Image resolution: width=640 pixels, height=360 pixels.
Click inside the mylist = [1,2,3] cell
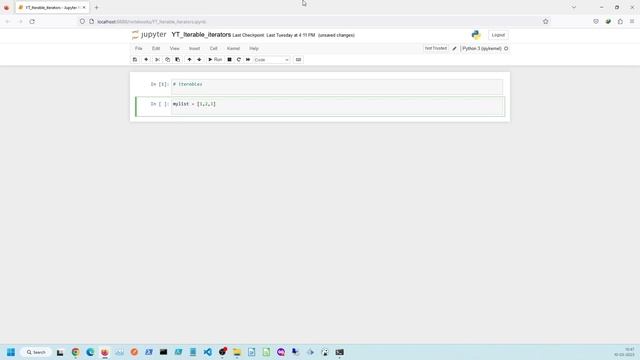tap(337, 107)
